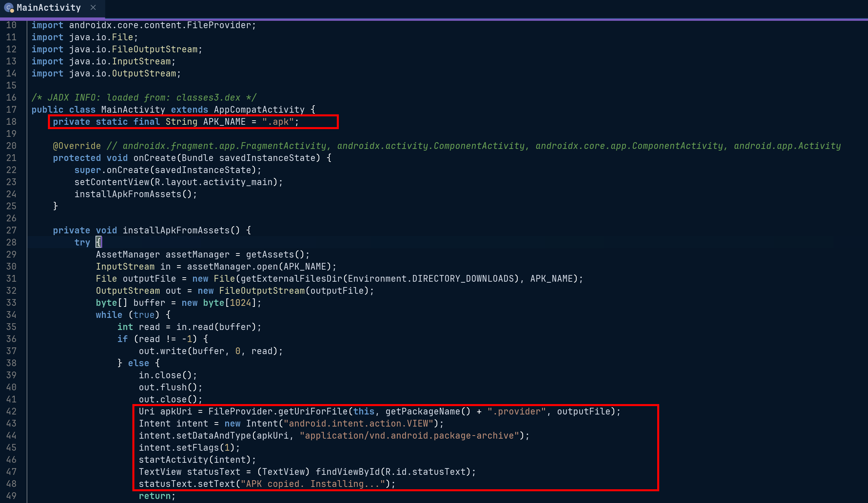Viewport: 868px width, 503px height.
Task: Click FileProvider.getUriForFile call
Action: click(411, 411)
